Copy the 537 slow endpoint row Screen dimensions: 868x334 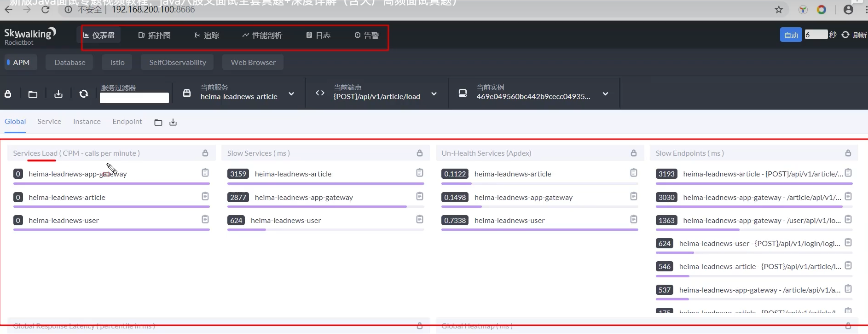pyautogui.click(x=848, y=289)
